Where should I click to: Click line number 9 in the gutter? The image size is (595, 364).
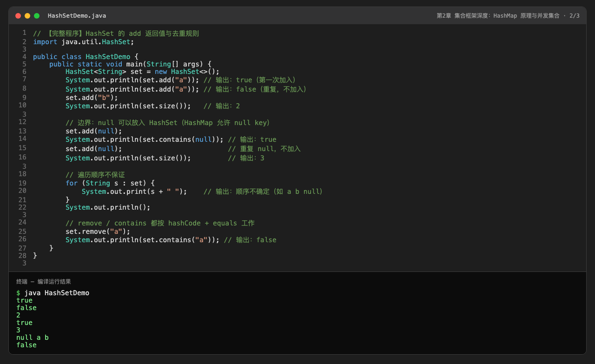point(24,98)
